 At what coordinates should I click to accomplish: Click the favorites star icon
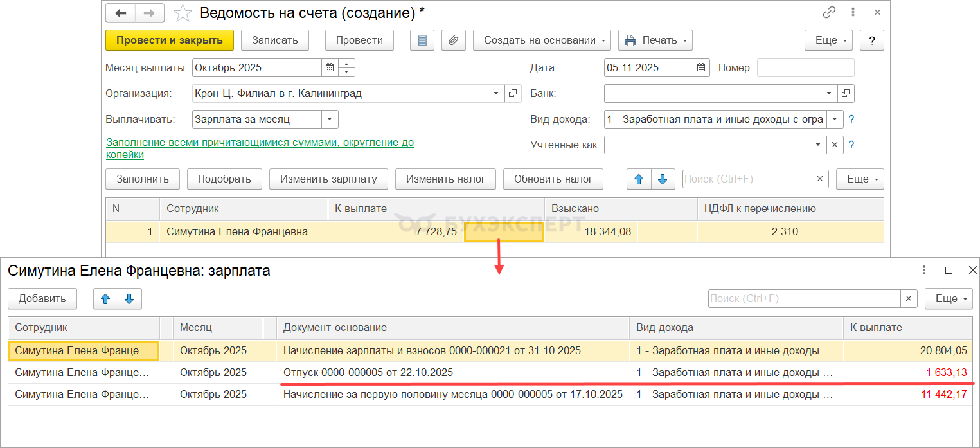183,13
